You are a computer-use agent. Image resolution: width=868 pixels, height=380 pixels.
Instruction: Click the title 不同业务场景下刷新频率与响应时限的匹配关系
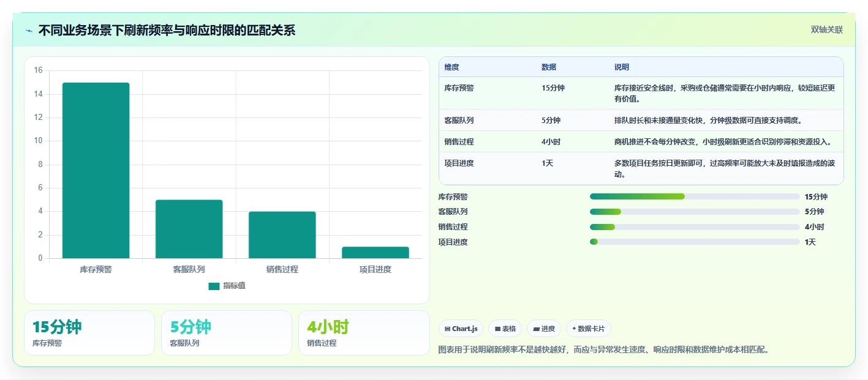pyautogui.click(x=167, y=30)
